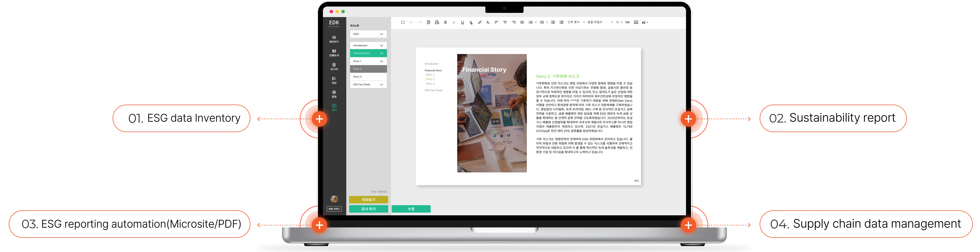The image size is (980, 252).
Task: Insert a hyperlink
Action: [627, 22]
